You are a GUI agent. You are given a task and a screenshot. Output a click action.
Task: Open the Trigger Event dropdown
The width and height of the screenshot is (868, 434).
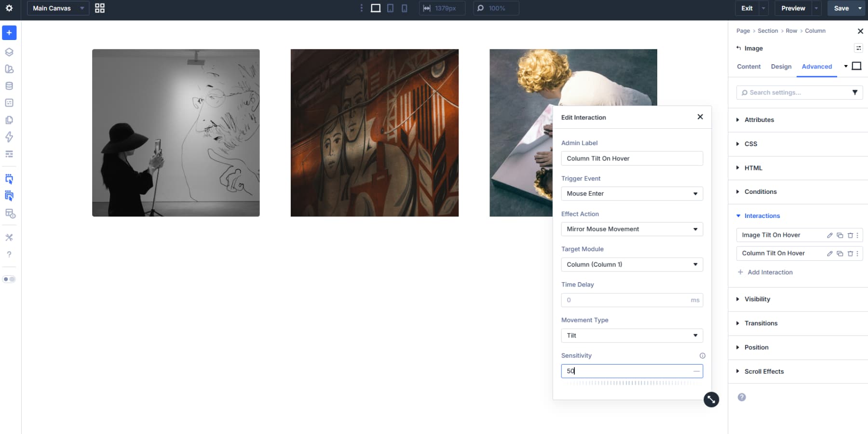tap(632, 193)
